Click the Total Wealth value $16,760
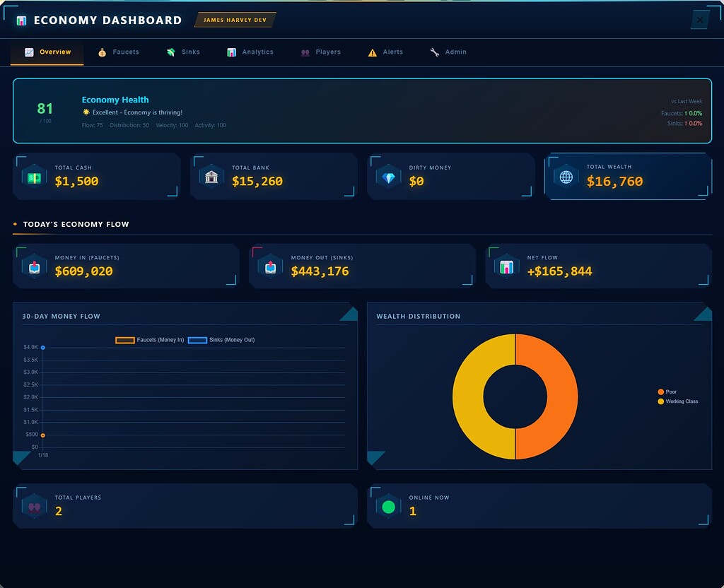 pyautogui.click(x=614, y=182)
